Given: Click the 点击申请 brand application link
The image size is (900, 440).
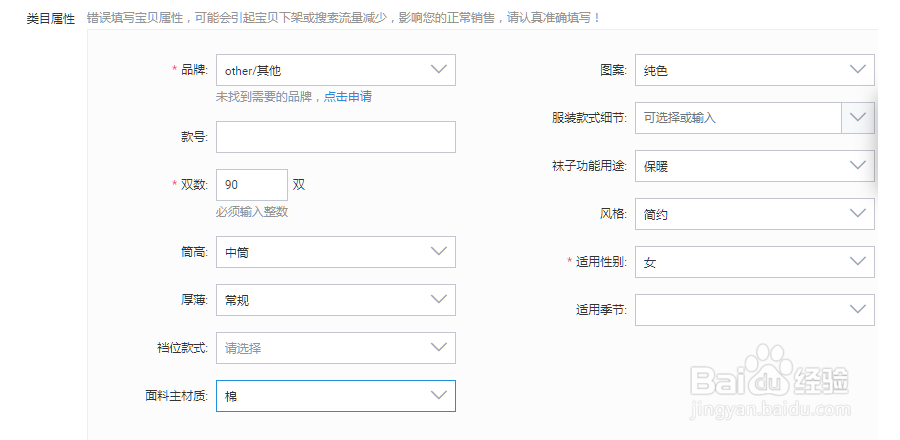Looking at the screenshot, I should 348,97.
